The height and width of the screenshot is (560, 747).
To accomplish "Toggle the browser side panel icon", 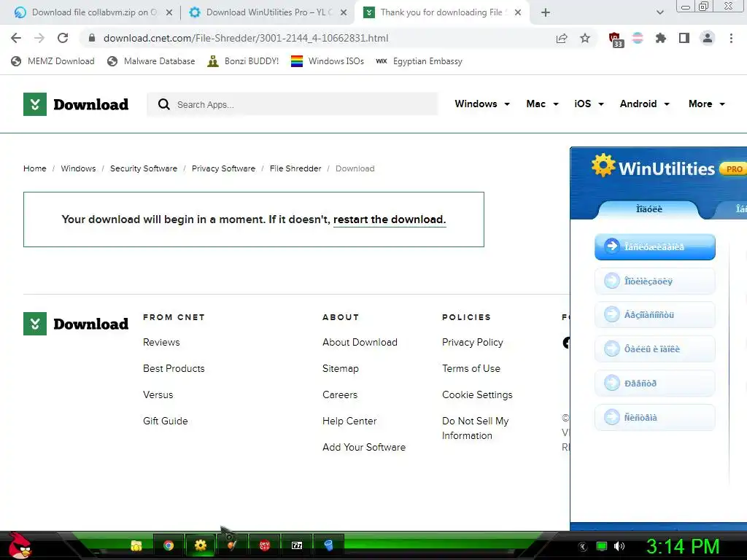I will 684,38.
